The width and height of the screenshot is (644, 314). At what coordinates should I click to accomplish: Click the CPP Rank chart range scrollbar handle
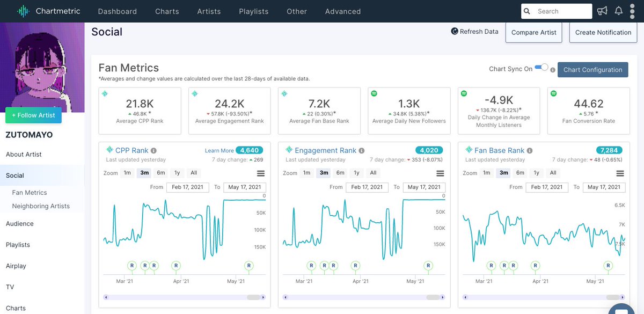(x=254, y=297)
